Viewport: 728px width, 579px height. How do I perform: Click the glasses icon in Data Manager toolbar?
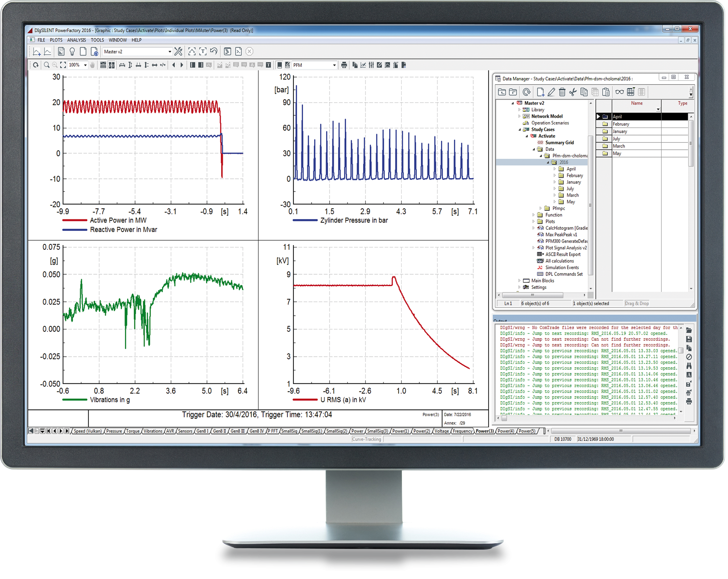pos(619,92)
